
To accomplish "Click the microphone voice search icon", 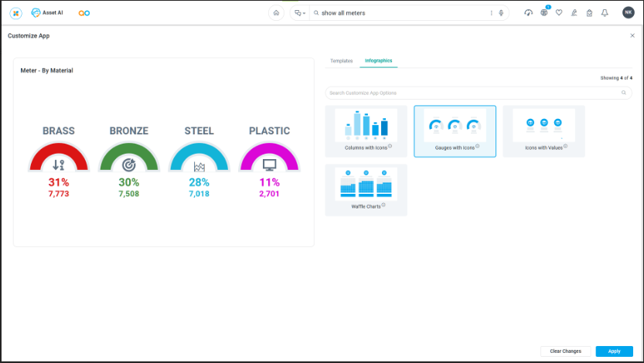I will 501,13.
